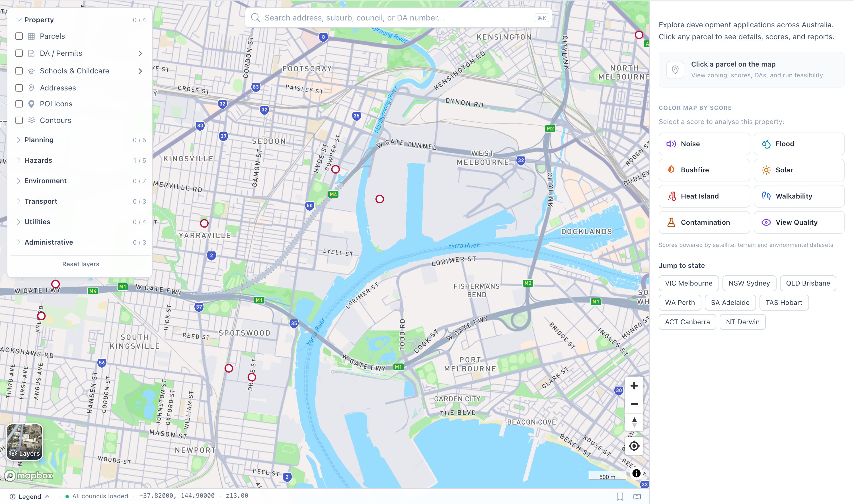Screen dimensions: 854x504
Task: Click the ⌘K shortcut badge
Action: (x=542, y=18)
